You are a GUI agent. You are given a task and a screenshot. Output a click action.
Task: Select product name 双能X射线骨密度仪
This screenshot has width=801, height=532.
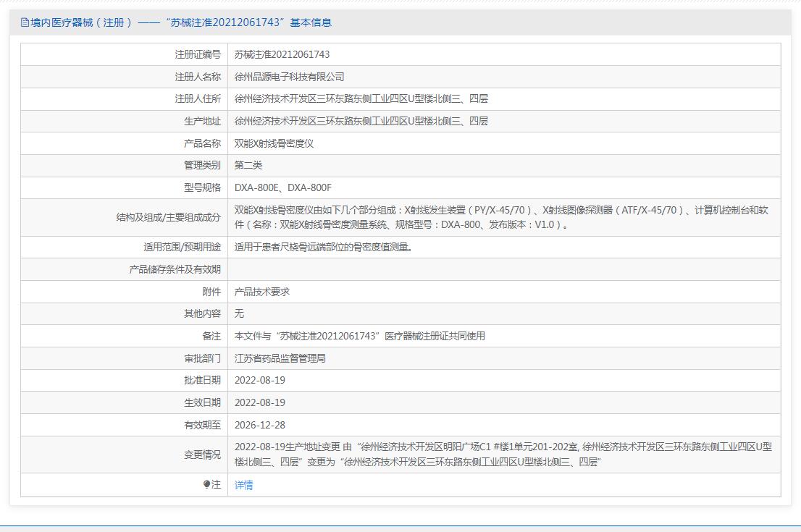tap(274, 143)
